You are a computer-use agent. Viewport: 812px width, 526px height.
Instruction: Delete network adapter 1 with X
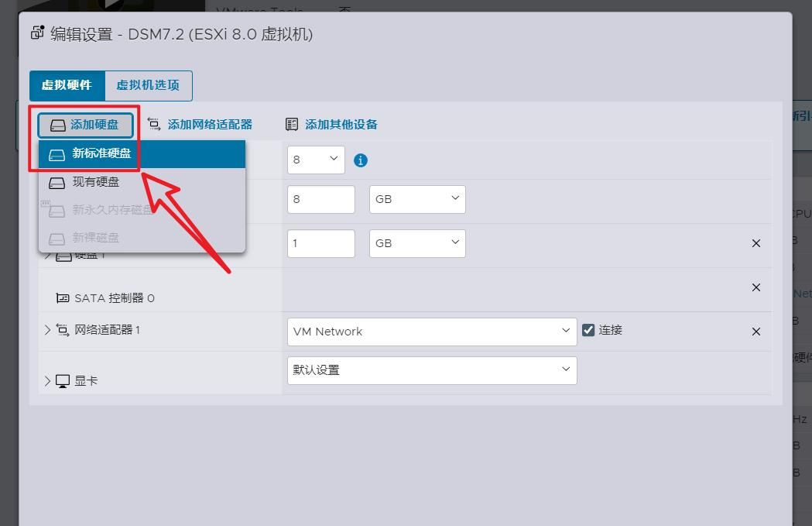(x=756, y=332)
